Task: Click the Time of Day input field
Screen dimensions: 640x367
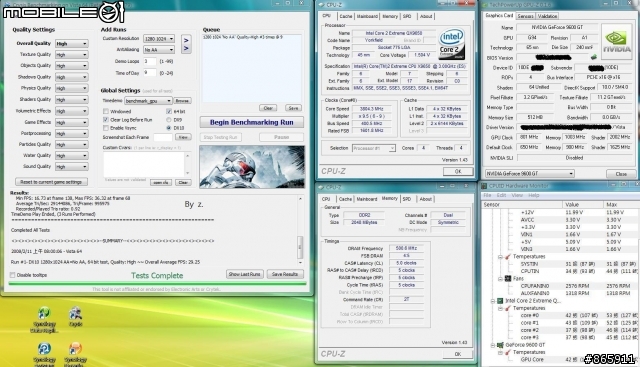Action: click(150, 73)
